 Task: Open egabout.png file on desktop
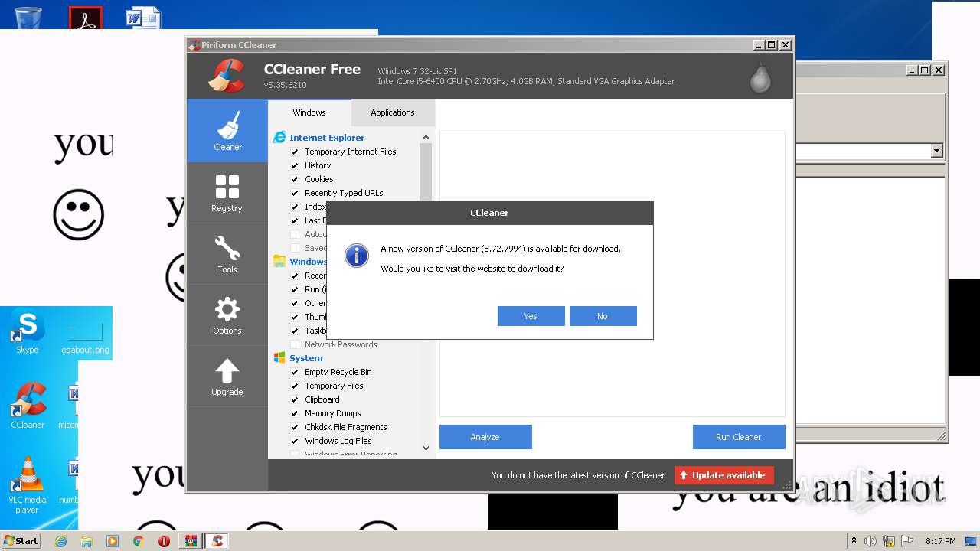click(85, 337)
